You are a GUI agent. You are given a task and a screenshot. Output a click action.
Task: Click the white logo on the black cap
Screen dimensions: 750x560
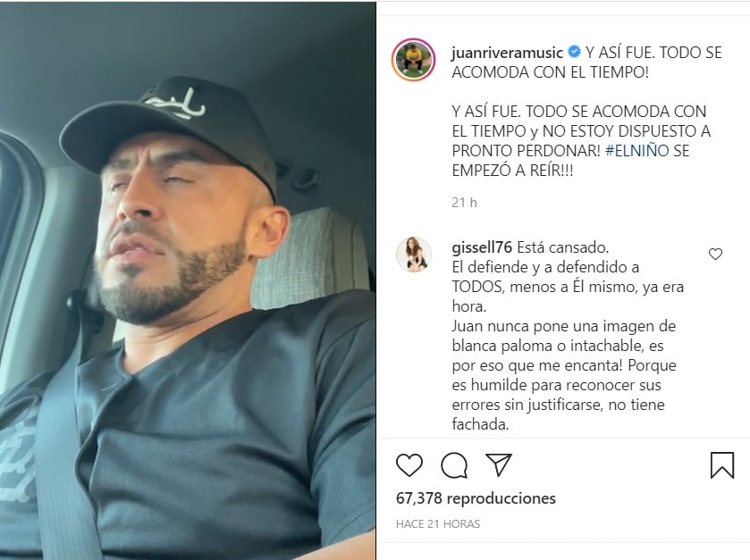coord(175,104)
